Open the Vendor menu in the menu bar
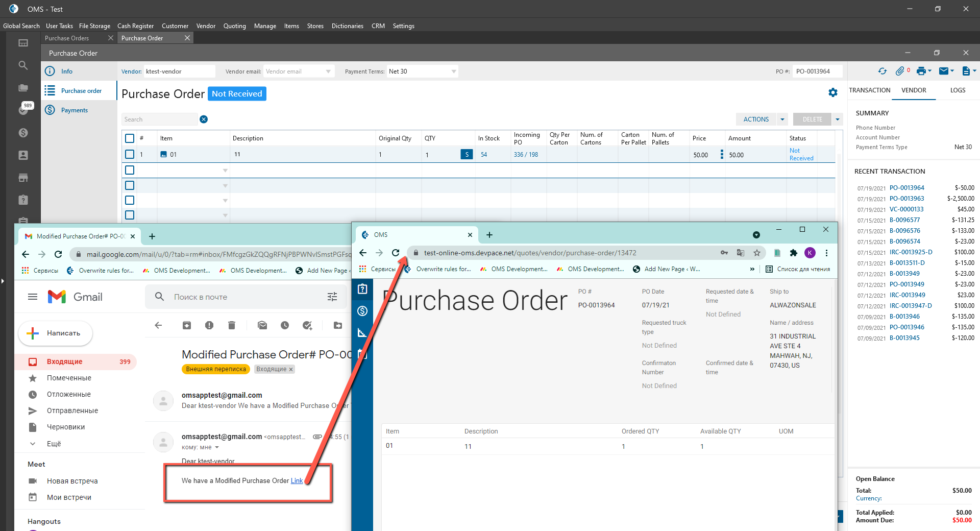This screenshot has height=531, width=980. pyautogui.click(x=206, y=26)
